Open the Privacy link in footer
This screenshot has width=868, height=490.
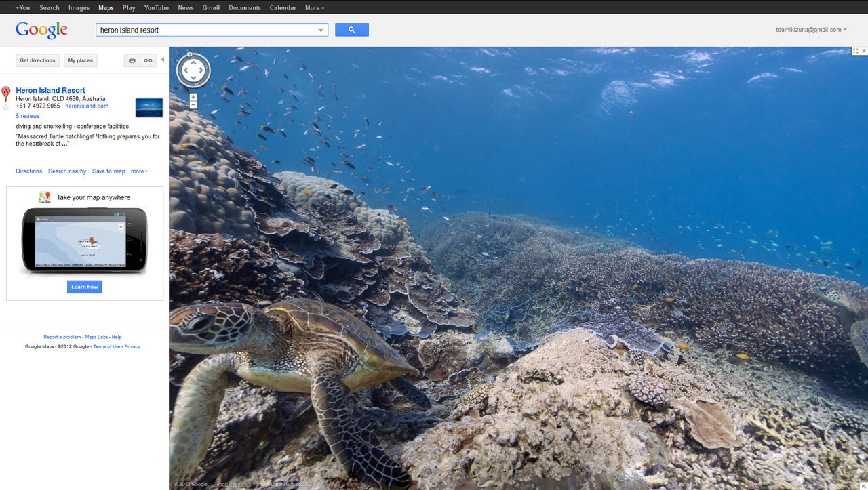(132, 346)
